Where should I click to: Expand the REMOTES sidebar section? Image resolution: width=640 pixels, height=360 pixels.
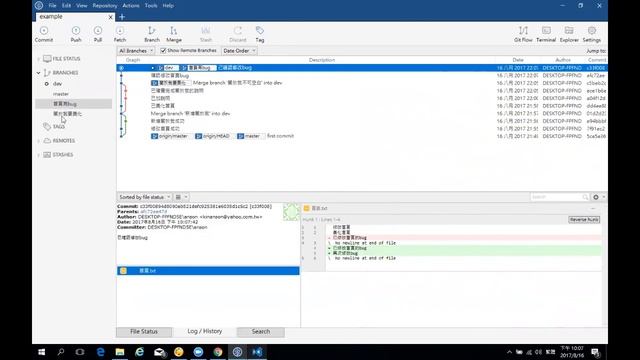tap(39, 141)
